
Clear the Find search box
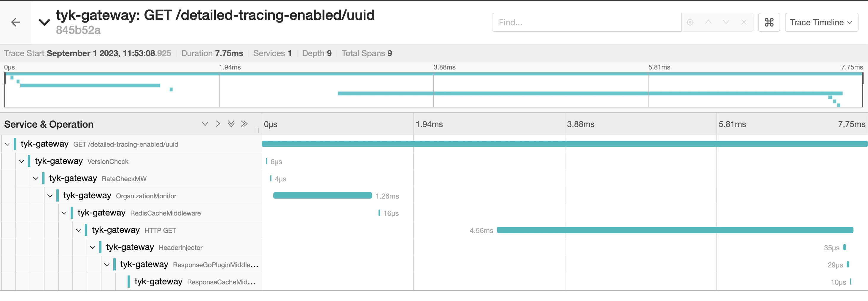pos(743,22)
